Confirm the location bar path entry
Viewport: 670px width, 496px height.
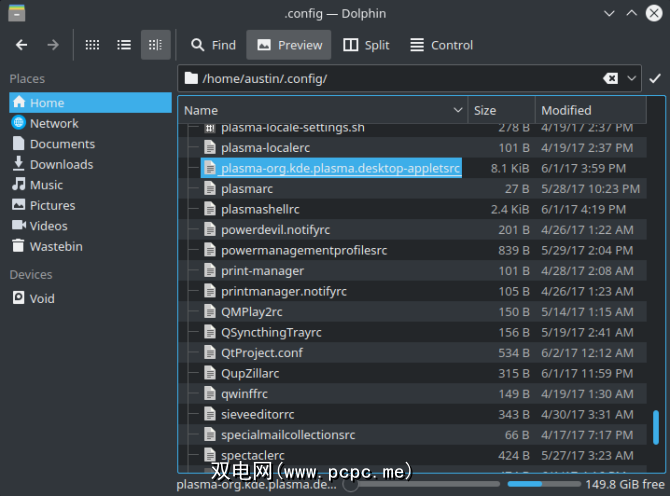click(655, 78)
